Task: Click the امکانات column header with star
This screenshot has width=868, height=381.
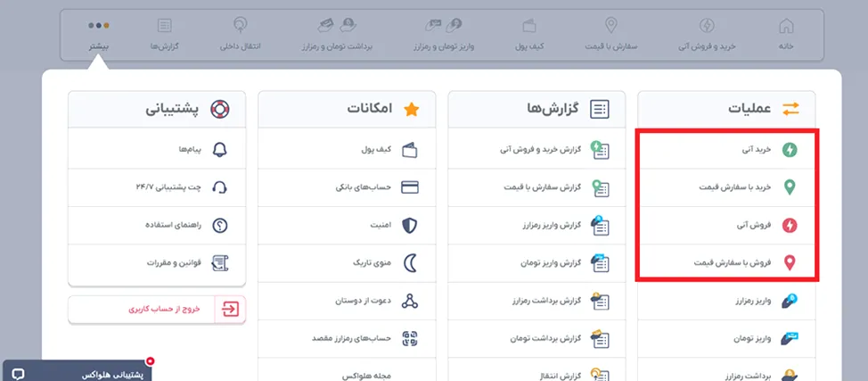Action: tap(347, 109)
